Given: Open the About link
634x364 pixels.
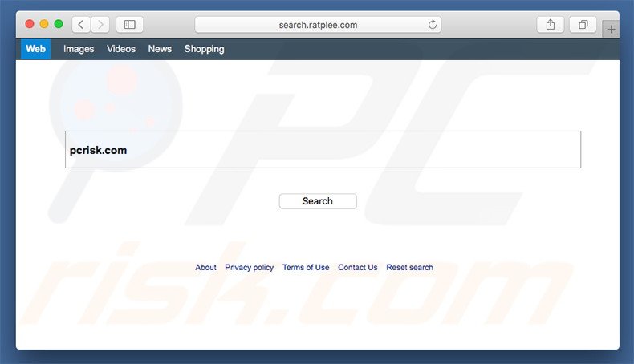Looking at the screenshot, I should click(205, 268).
